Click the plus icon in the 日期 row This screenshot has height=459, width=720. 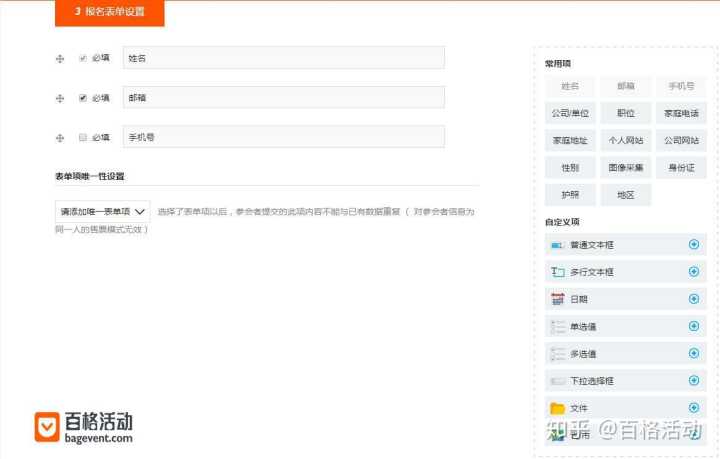click(694, 298)
